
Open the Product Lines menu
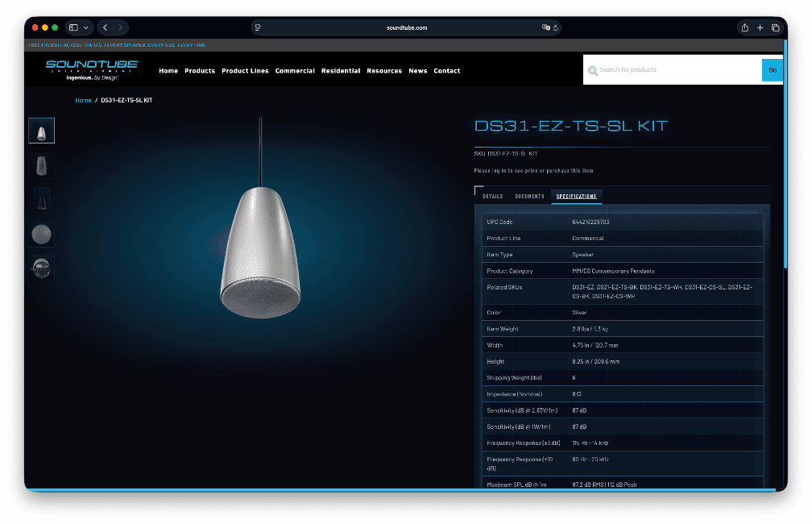pyautogui.click(x=245, y=71)
